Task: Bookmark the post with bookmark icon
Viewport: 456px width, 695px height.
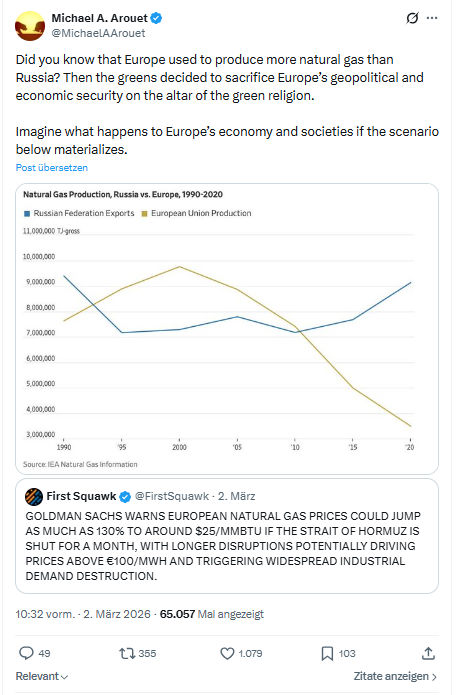Action: [327, 653]
